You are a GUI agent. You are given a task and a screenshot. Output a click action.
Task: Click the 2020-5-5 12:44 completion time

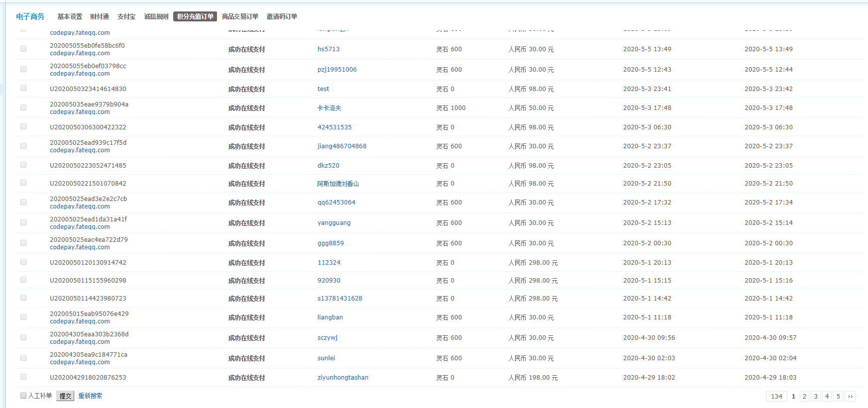pyautogui.click(x=768, y=70)
